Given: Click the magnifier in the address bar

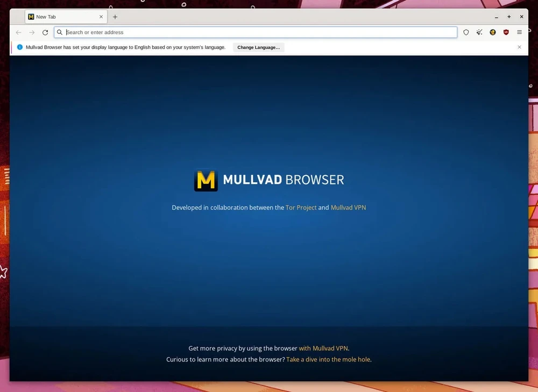Looking at the screenshot, I should click(59, 32).
